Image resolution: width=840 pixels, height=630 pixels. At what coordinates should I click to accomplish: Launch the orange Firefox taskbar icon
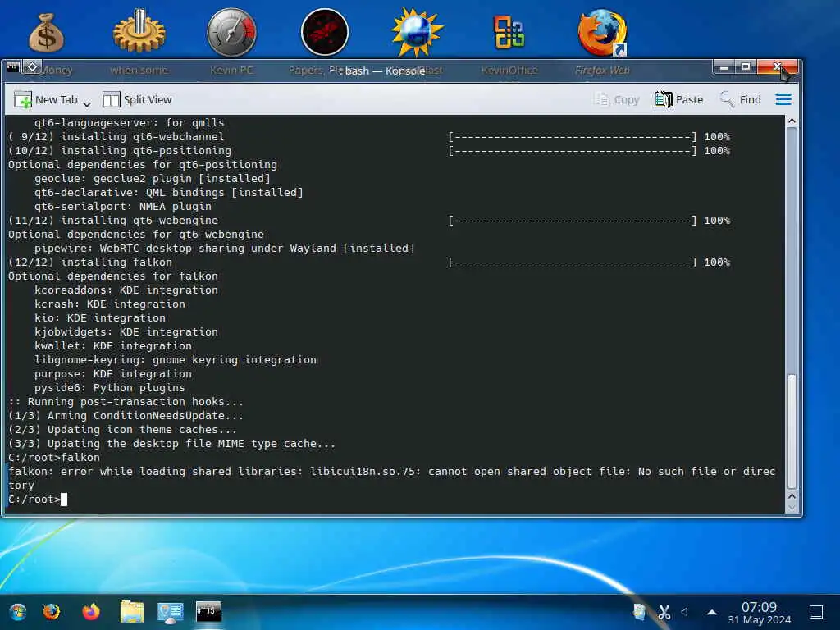tap(91, 612)
